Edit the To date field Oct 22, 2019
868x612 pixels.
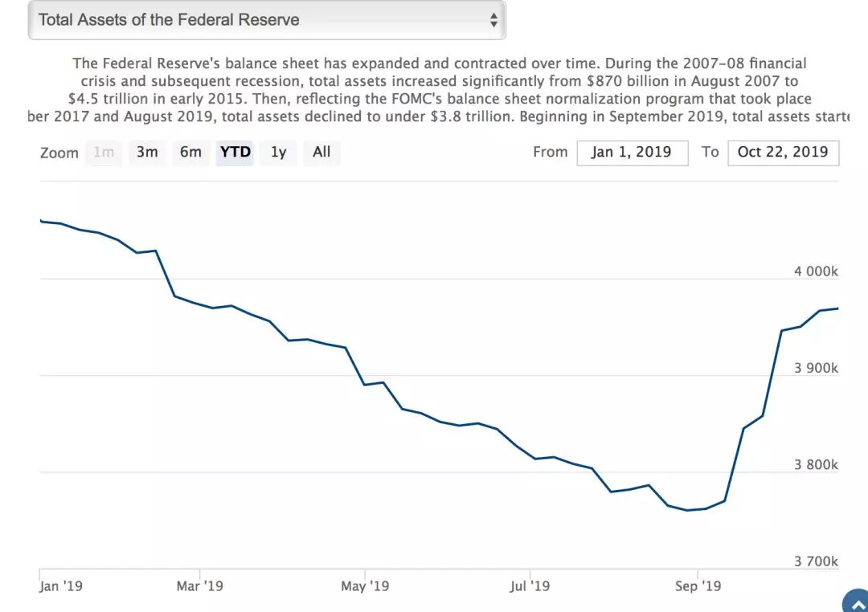784,153
